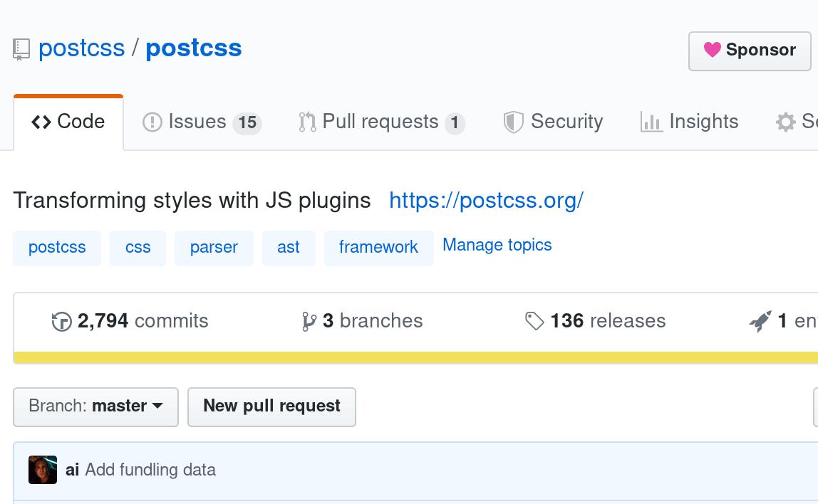Click the commits history icon
The image size is (818, 504).
(62, 321)
